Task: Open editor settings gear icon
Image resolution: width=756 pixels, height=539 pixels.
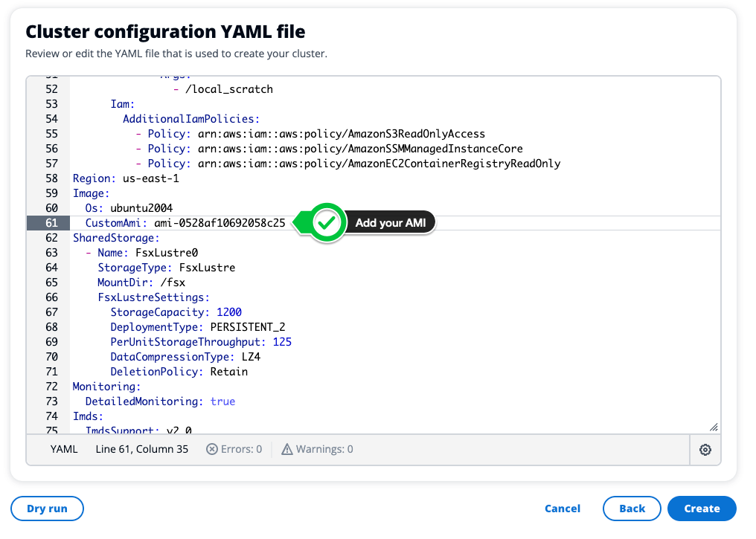Action: tap(705, 450)
